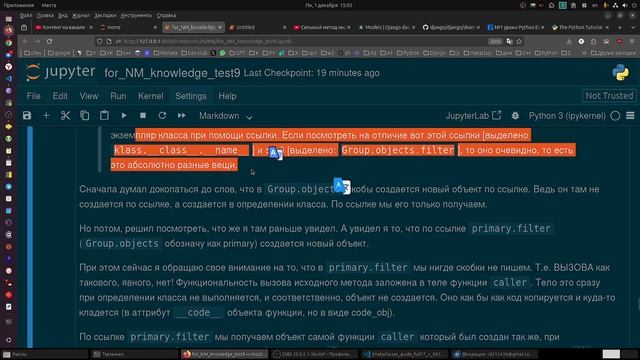Click the Jupyter logo
Screen dimensions: 640x360
pos(60,72)
